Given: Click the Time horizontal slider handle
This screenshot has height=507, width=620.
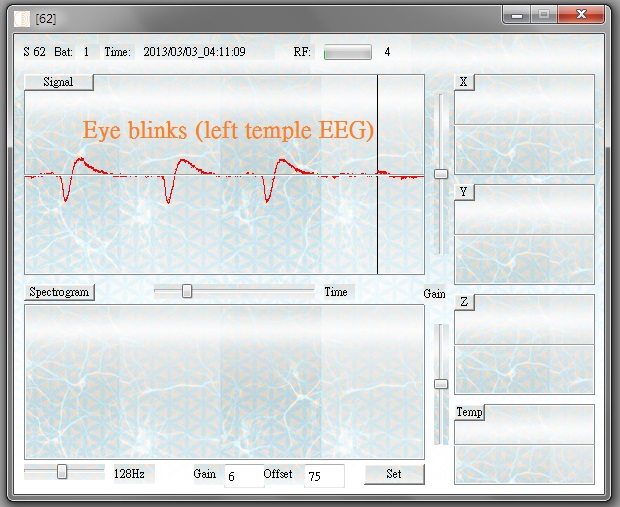Looking at the screenshot, I should click(x=187, y=291).
